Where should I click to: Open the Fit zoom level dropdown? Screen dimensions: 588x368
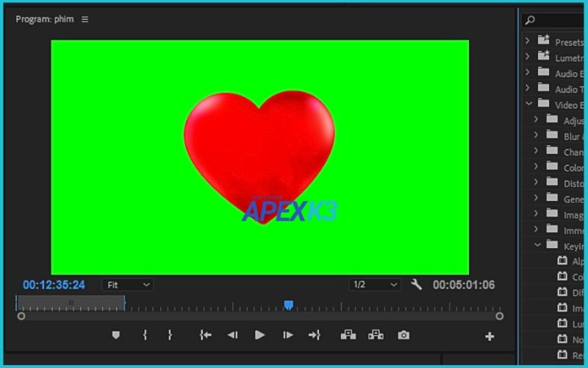126,285
